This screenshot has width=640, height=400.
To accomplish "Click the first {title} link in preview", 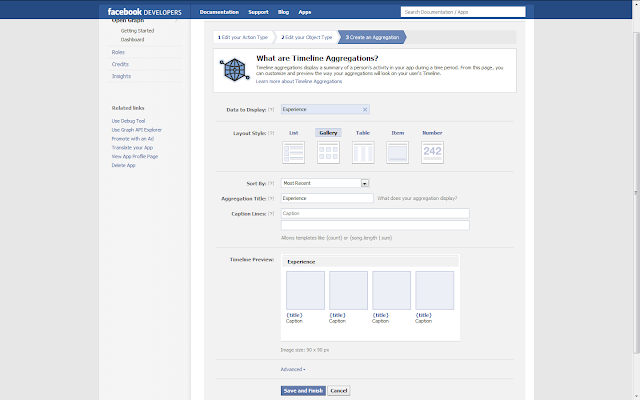I will click(x=294, y=315).
